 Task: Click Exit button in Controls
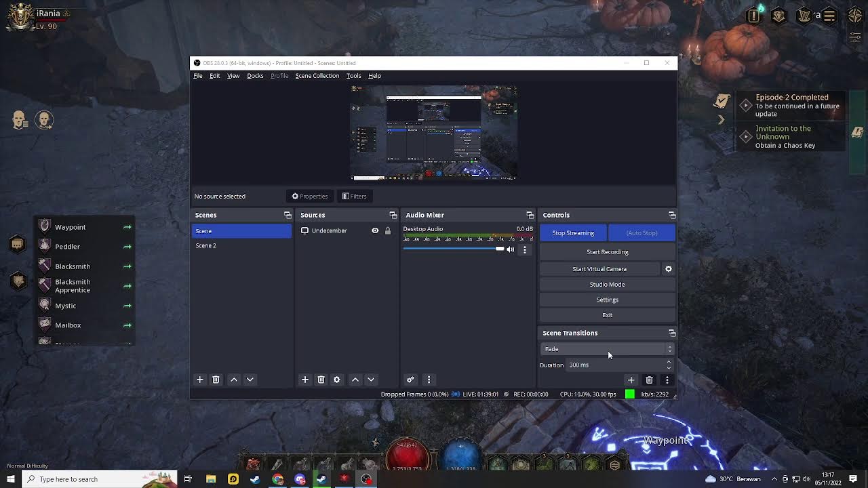pos(608,315)
